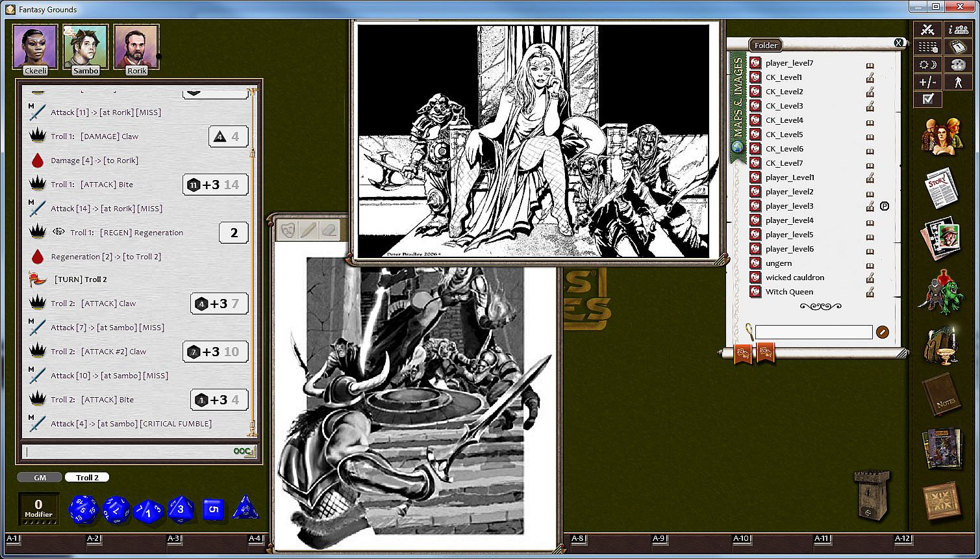Open the Folder dropdown in Maps & Images
Screen dimensions: 980x559
pos(766,45)
